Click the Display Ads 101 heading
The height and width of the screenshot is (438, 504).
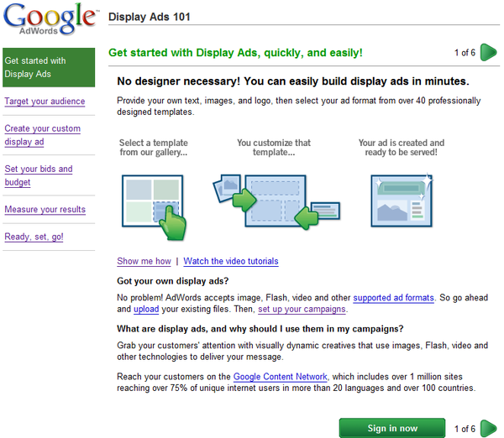(x=150, y=17)
